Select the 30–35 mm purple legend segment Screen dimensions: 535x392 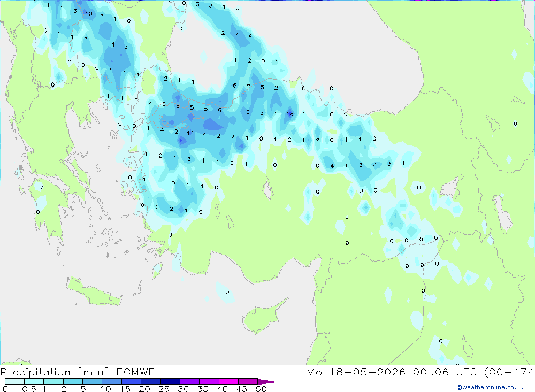[x=189, y=381]
